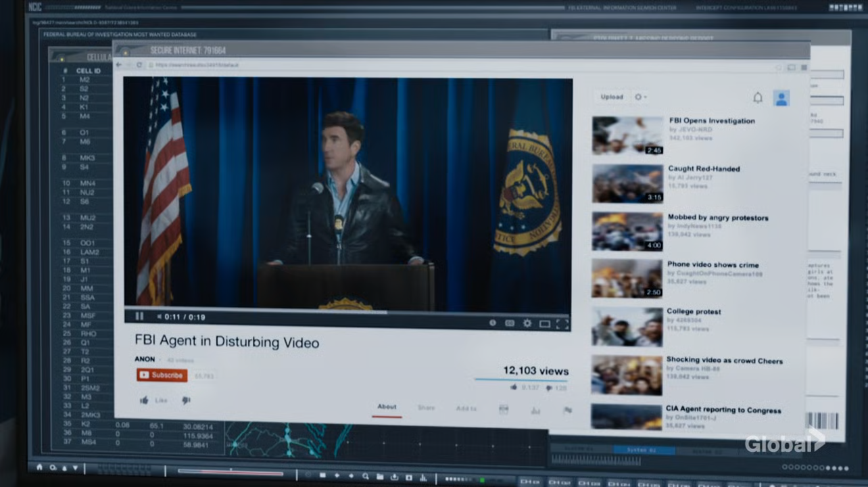Image resolution: width=868 pixels, height=487 pixels.
Task: Click the browser back arrow
Action: tap(119, 65)
